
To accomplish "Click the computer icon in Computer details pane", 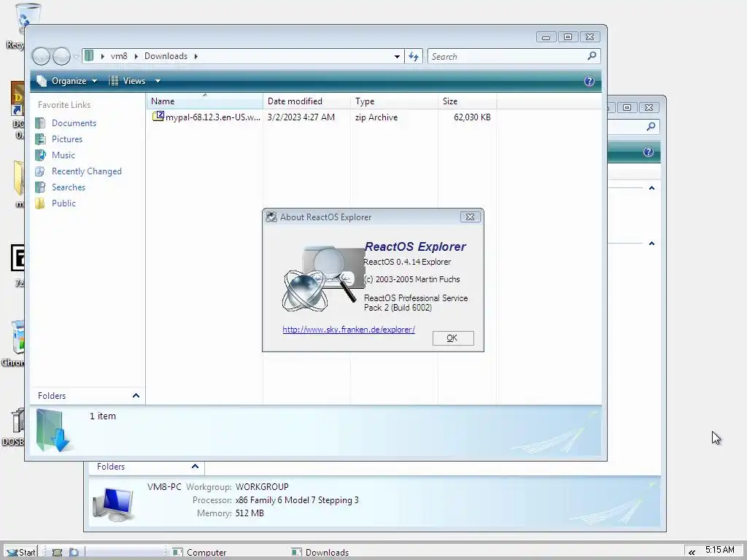I will pyautogui.click(x=113, y=505).
